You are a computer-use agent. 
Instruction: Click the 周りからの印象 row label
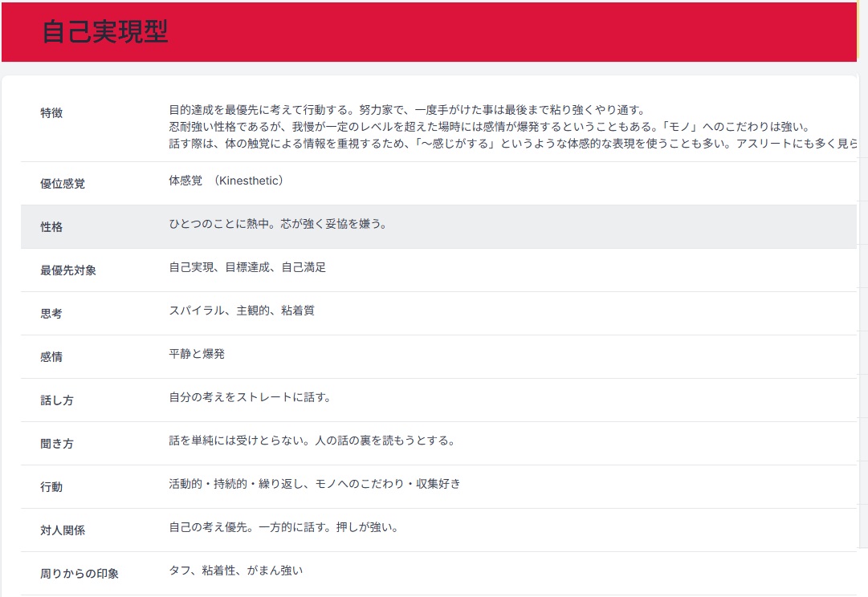(x=79, y=574)
